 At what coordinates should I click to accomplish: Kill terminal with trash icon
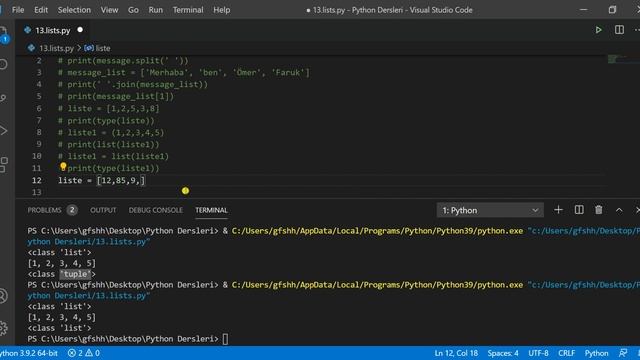pyautogui.click(x=598, y=210)
